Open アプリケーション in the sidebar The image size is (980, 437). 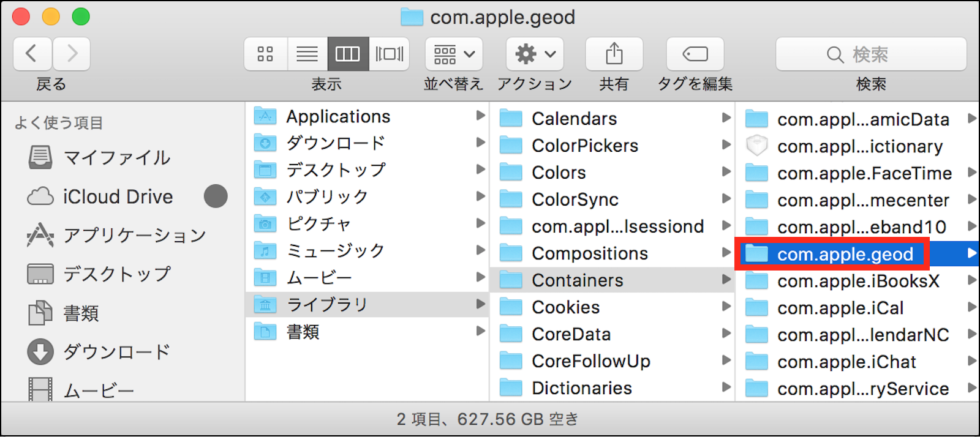coord(134,236)
